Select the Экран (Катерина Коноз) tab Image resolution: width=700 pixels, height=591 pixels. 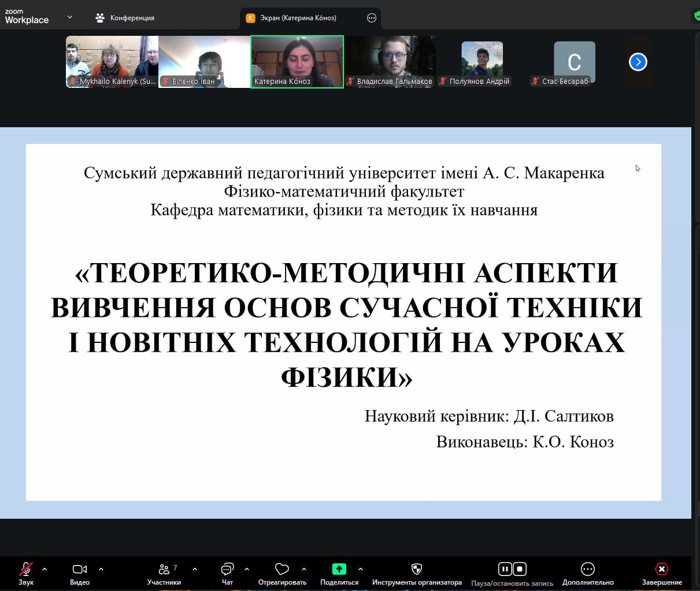[298, 18]
